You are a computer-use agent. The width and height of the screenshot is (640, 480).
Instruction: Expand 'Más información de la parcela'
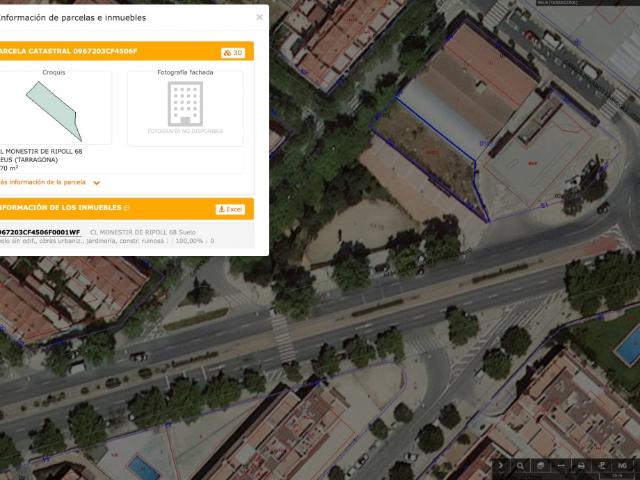43,183
